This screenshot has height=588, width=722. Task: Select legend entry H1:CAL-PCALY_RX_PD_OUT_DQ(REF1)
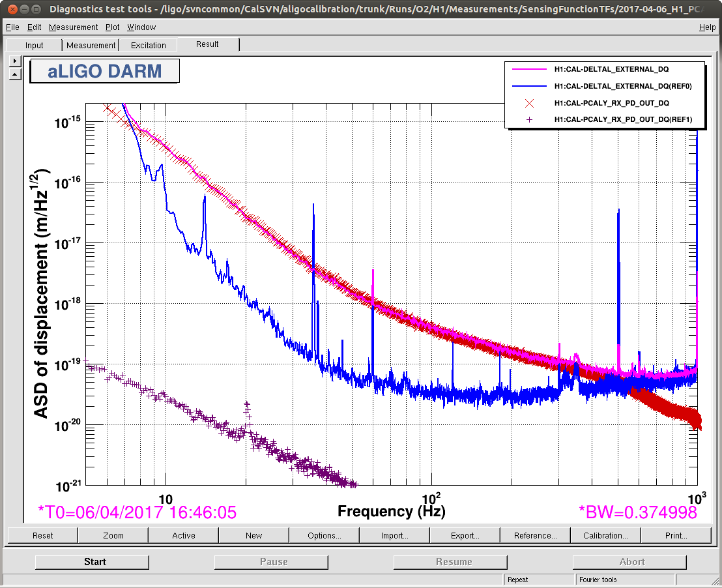[623, 119]
